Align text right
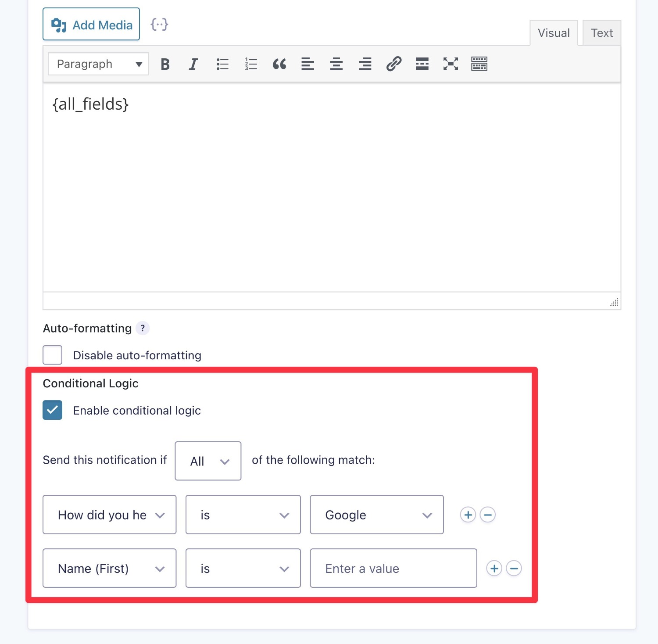This screenshot has height=644, width=658. (x=365, y=64)
